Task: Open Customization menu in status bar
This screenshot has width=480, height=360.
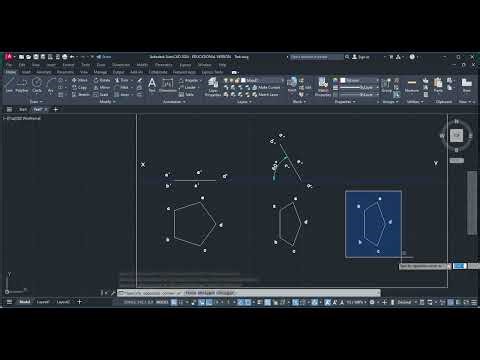Action: [473, 302]
